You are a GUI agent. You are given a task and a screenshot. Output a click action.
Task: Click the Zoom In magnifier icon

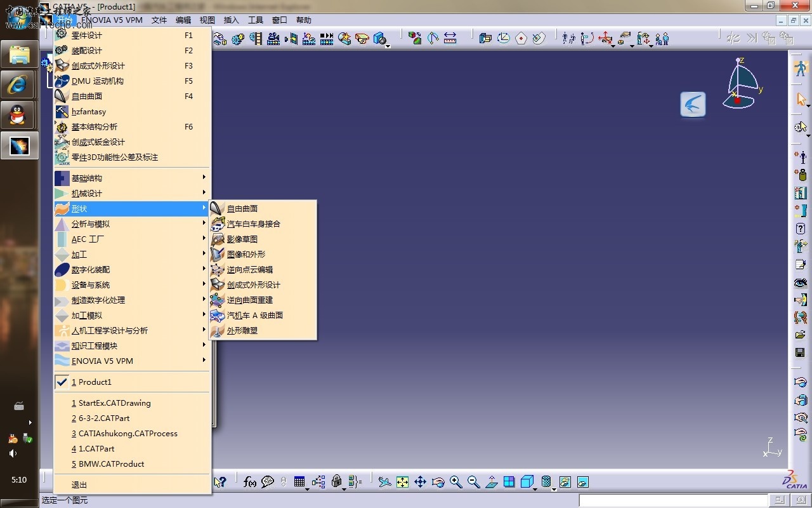click(x=455, y=482)
